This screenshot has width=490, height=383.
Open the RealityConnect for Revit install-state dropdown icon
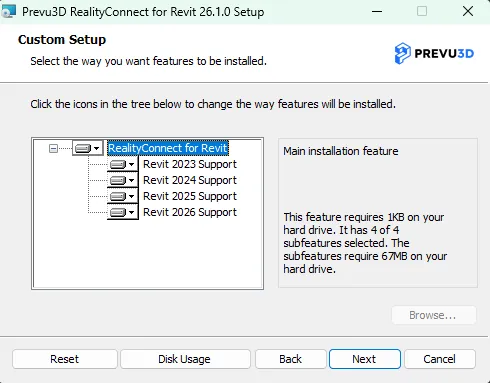pos(88,148)
